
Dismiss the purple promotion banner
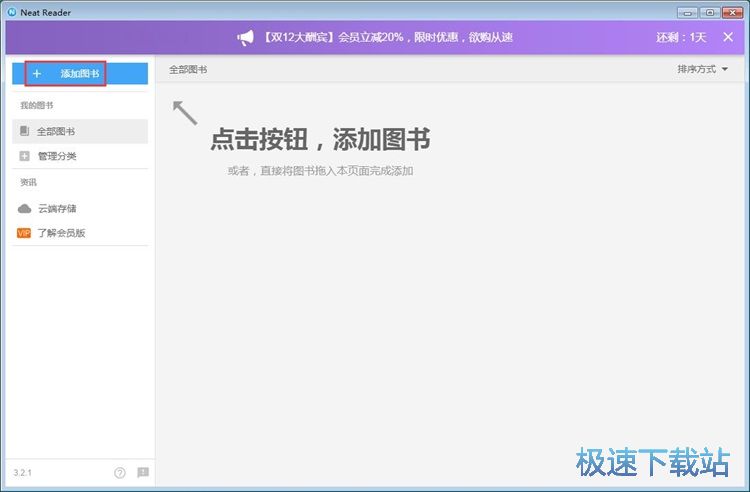(x=728, y=38)
